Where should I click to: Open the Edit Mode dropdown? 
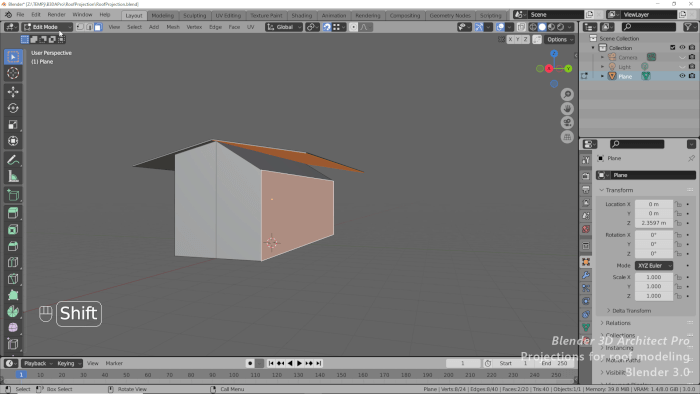47,27
